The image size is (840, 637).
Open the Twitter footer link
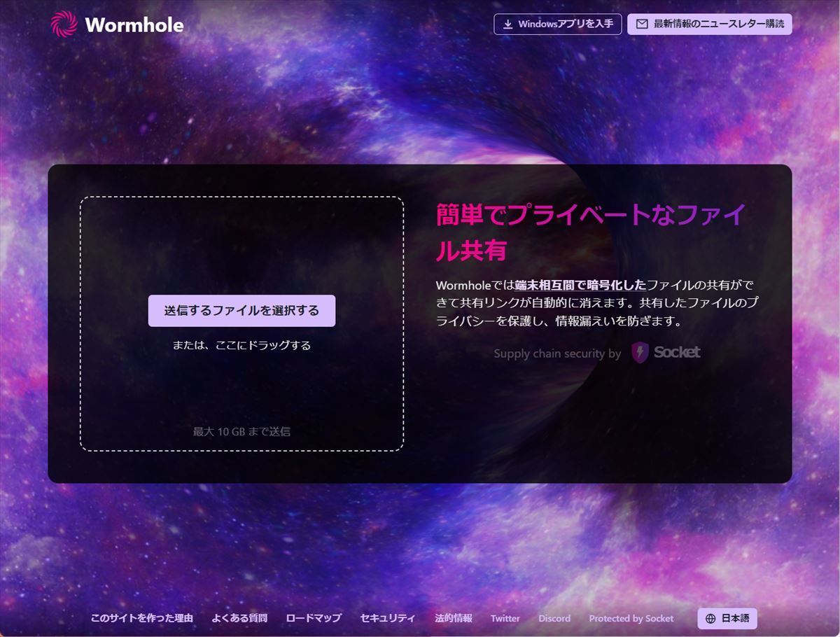[505, 618]
